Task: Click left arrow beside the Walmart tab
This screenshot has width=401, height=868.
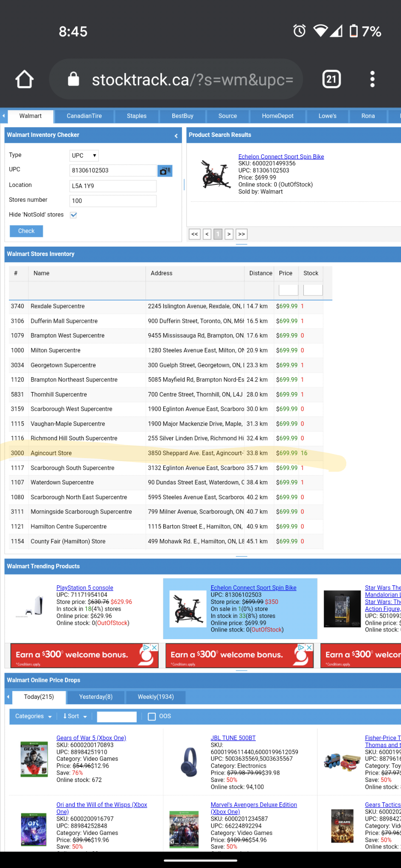Action: pos(3,116)
